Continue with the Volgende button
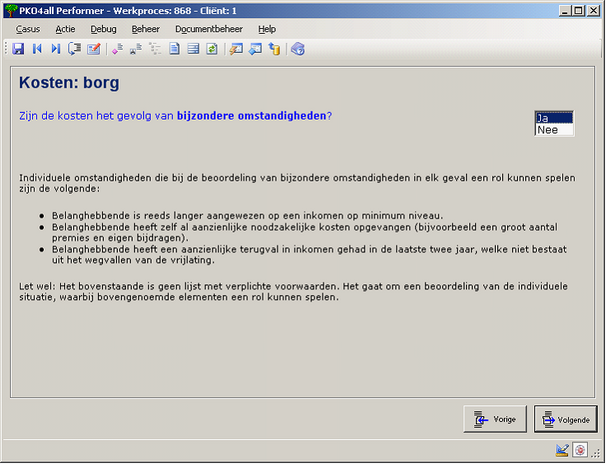The width and height of the screenshot is (606, 464). point(566,419)
